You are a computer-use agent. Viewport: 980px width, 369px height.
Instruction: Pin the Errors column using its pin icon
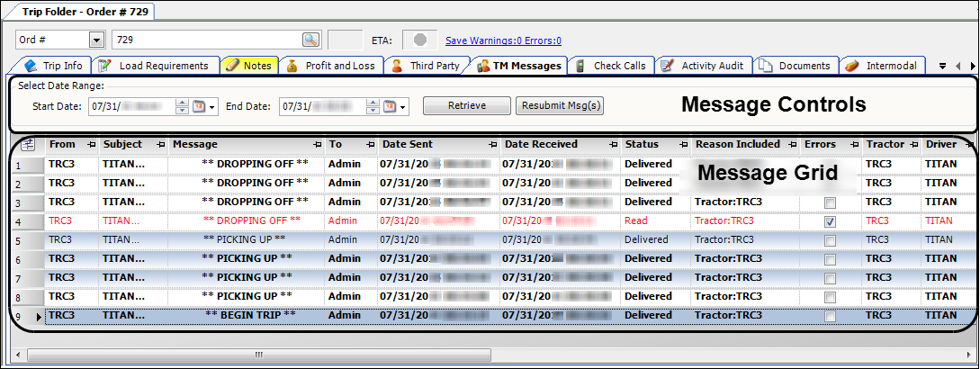coord(855,145)
